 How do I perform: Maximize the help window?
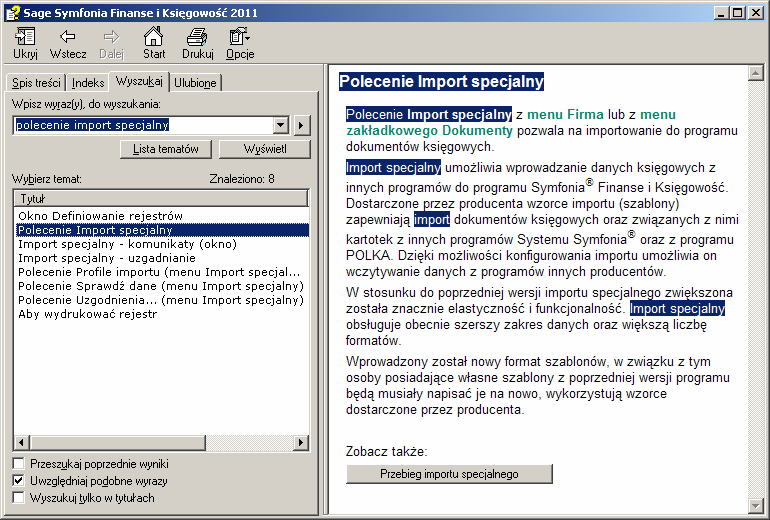click(x=737, y=13)
